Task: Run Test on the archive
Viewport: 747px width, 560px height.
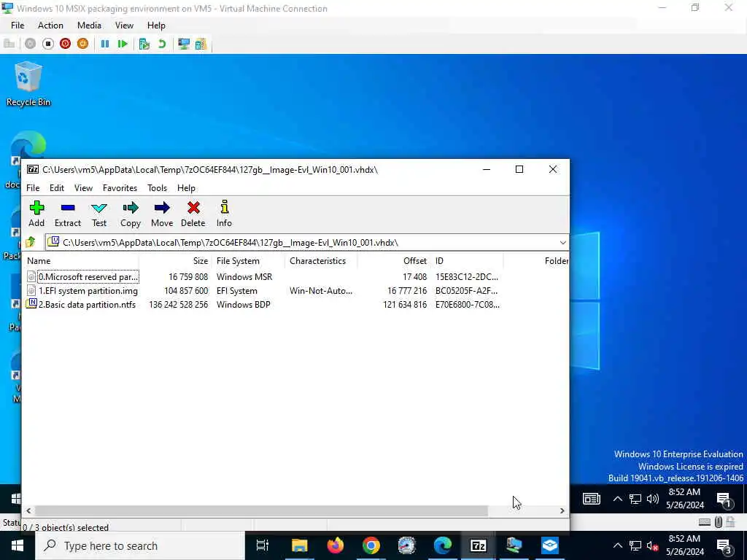Action: click(99, 214)
